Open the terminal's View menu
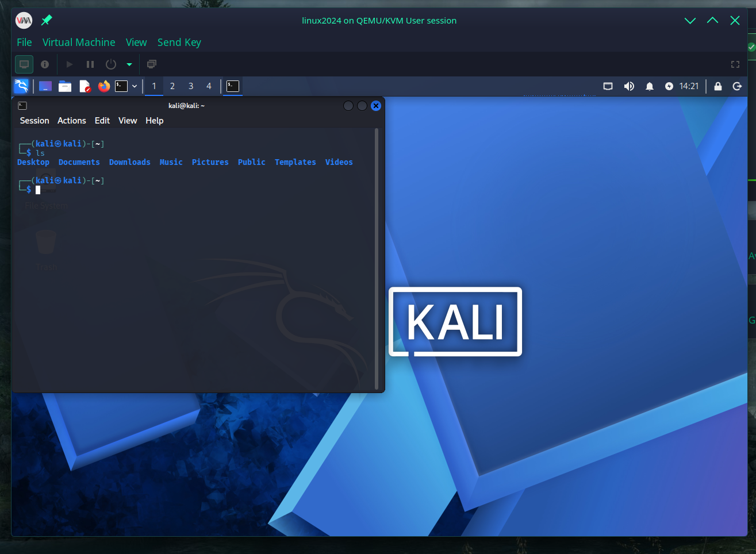Viewport: 756px width, 554px height. pyautogui.click(x=128, y=121)
